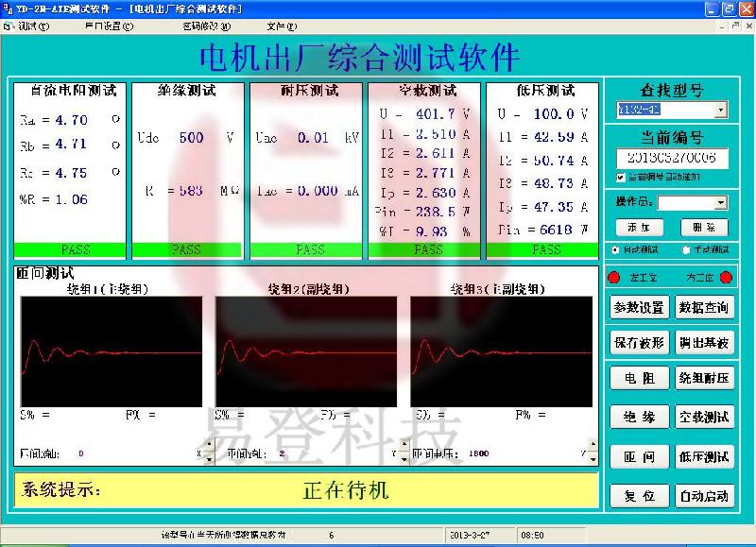Start 电阻 resistance test
The width and height of the screenshot is (756, 547).
(640, 378)
